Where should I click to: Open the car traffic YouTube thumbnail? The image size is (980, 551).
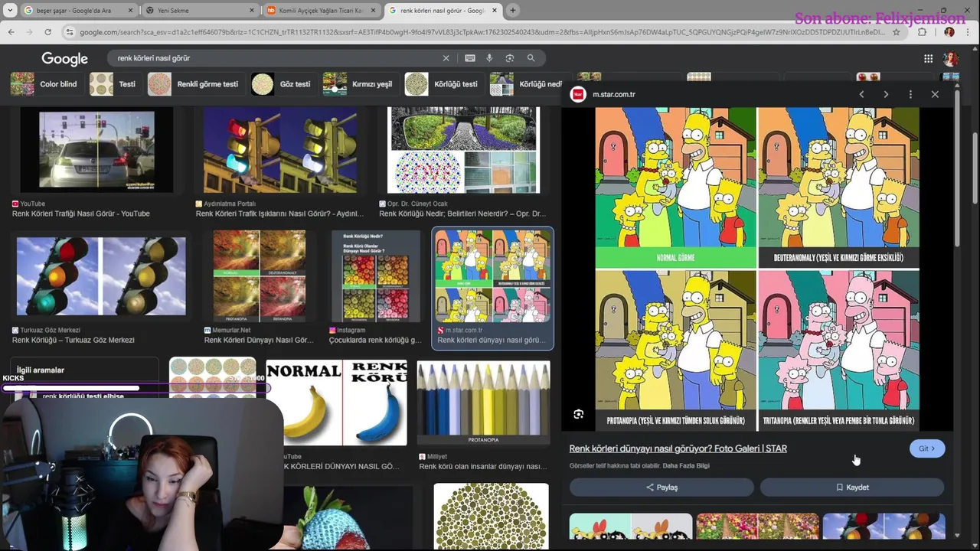coord(96,150)
